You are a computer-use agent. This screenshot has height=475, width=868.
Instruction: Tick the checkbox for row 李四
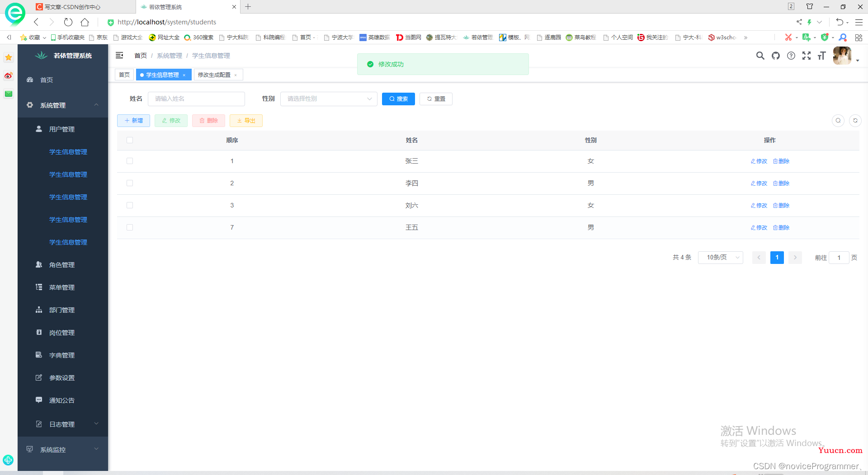[x=130, y=183]
